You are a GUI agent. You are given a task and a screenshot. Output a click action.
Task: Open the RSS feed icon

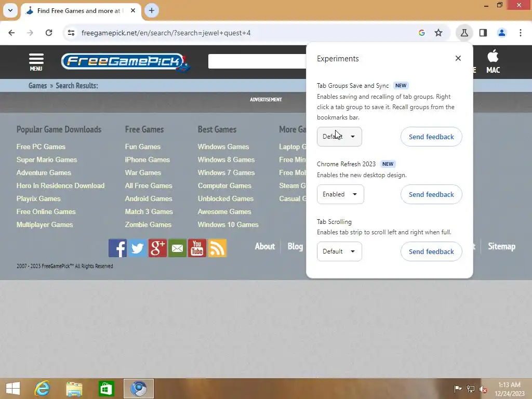pos(217,248)
